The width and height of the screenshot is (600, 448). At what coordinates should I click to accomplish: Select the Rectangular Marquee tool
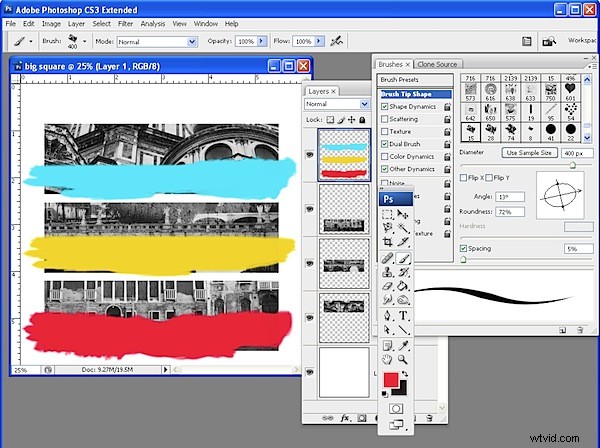click(388, 214)
